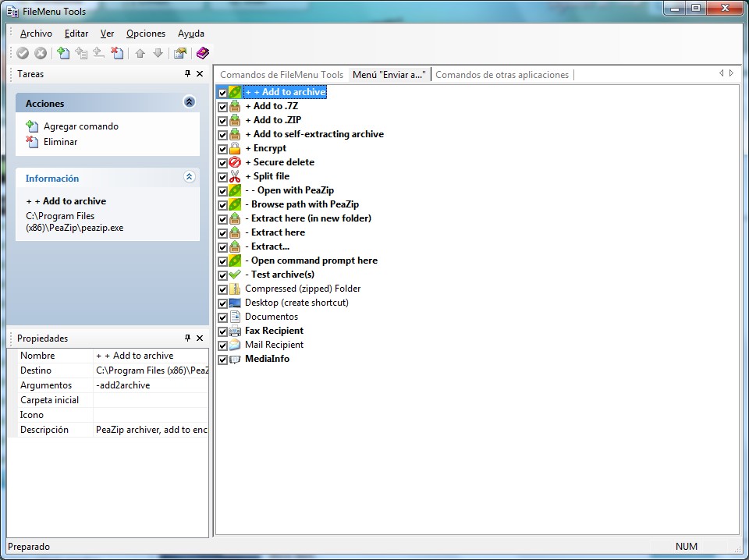Screen dimensions: 749x560
Task: Collapse the Acciones section chevron
Action: tap(189, 101)
